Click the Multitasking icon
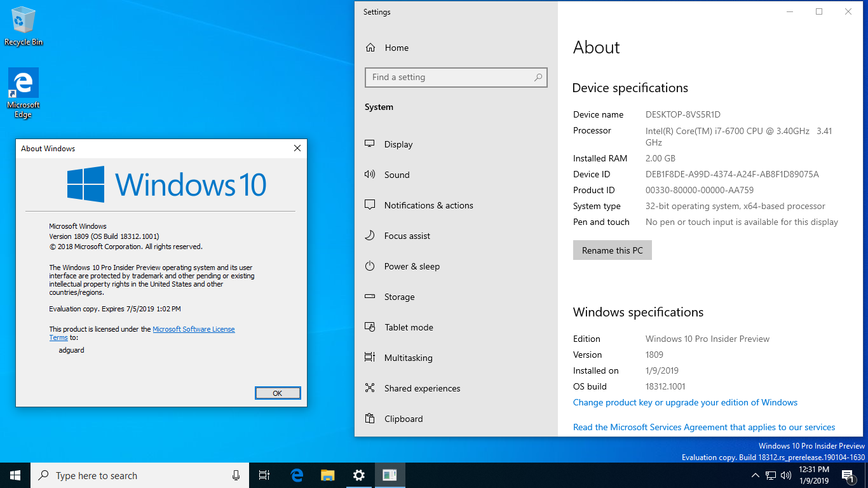Image resolution: width=868 pixels, height=488 pixels. 370,358
